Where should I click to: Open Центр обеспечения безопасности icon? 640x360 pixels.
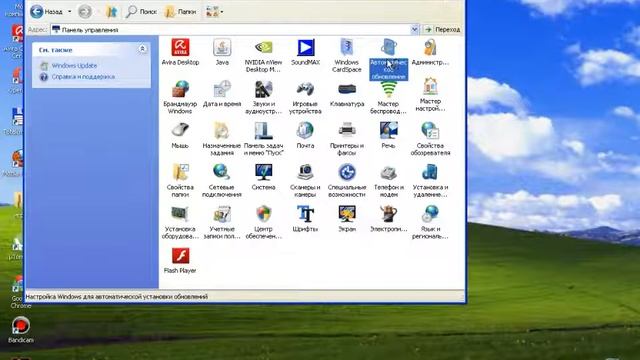pyautogui.click(x=263, y=222)
